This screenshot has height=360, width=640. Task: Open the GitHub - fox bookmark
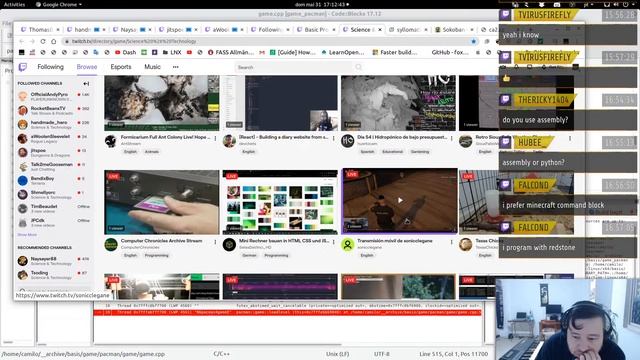tap(450, 52)
